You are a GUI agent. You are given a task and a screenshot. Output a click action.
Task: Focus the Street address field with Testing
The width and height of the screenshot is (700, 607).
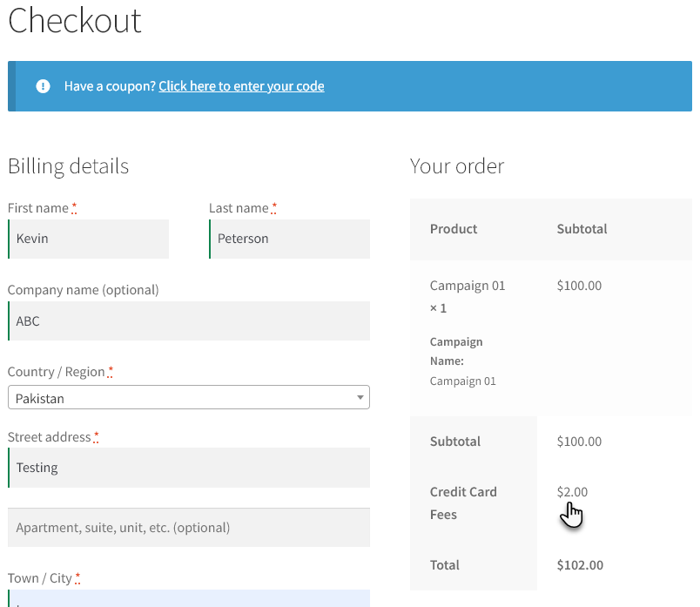pos(189,468)
